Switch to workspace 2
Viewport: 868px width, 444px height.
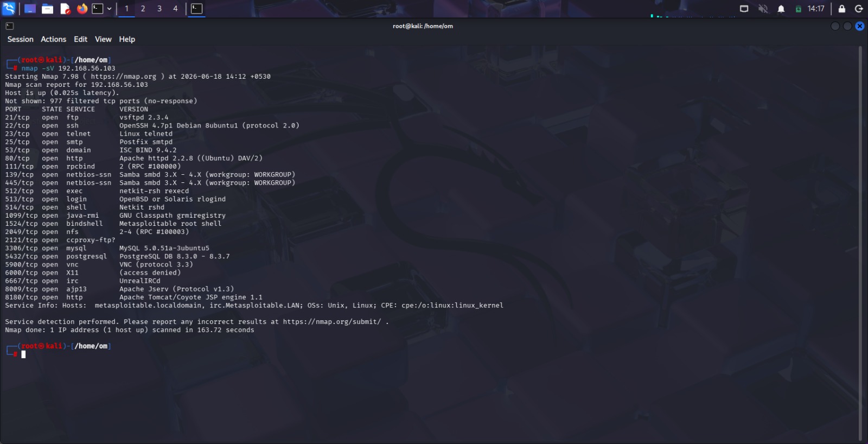[x=143, y=9]
